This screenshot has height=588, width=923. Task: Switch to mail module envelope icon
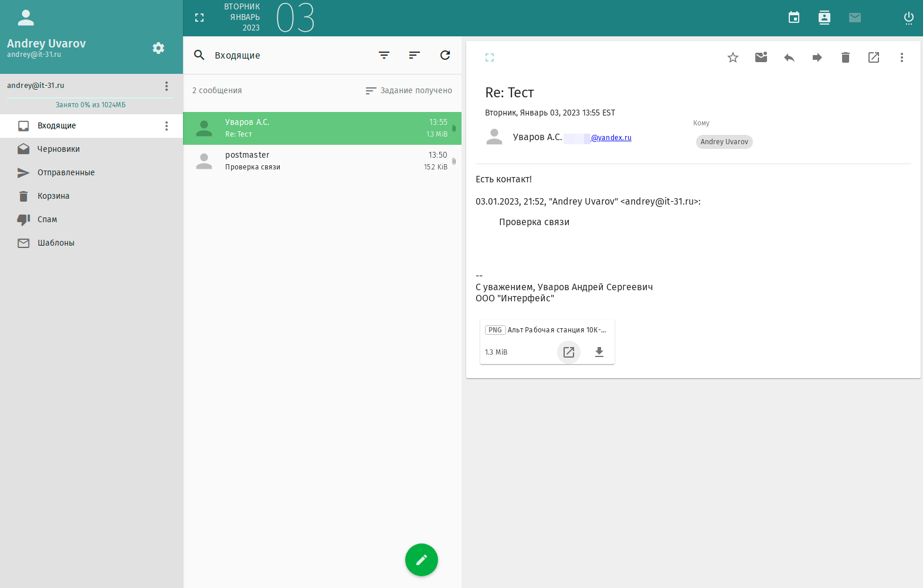point(855,18)
